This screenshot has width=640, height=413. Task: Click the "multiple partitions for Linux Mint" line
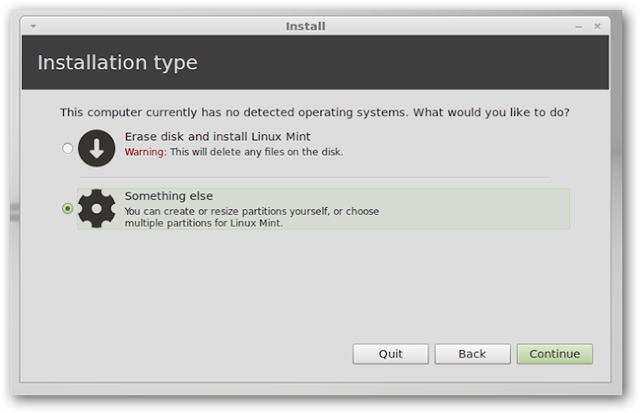(x=204, y=223)
